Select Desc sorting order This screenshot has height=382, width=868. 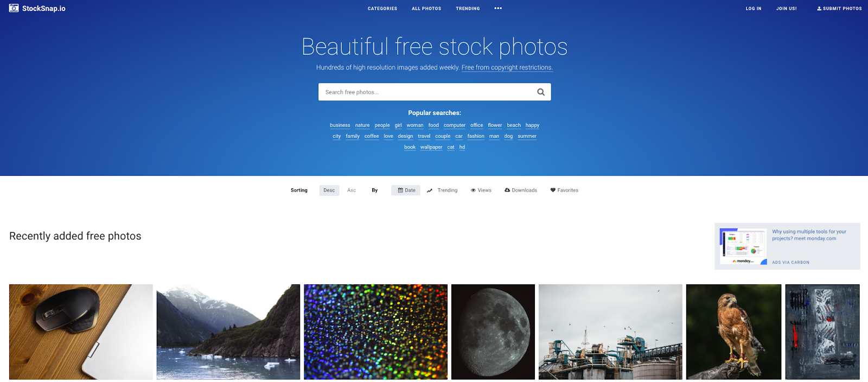[329, 190]
